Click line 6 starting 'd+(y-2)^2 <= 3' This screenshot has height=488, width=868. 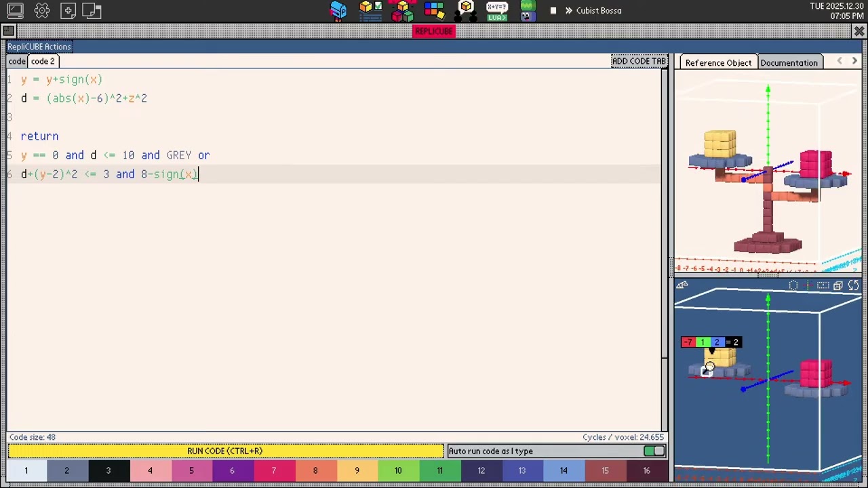108,174
